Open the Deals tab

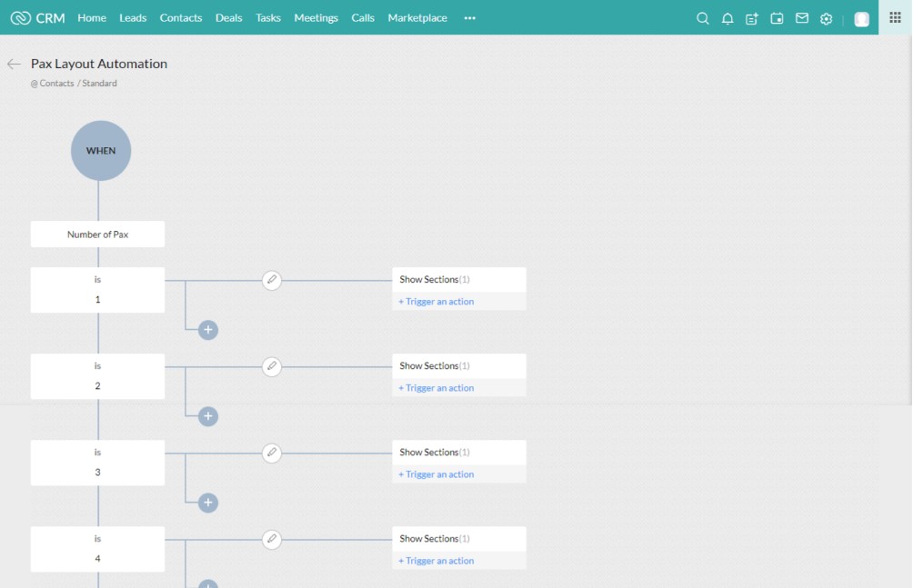click(x=229, y=18)
